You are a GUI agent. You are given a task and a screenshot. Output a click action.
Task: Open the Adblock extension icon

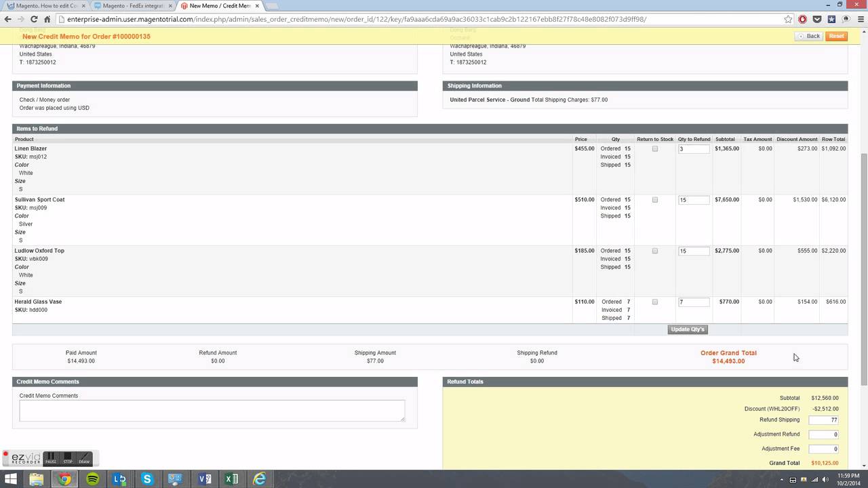pyautogui.click(x=802, y=19)
